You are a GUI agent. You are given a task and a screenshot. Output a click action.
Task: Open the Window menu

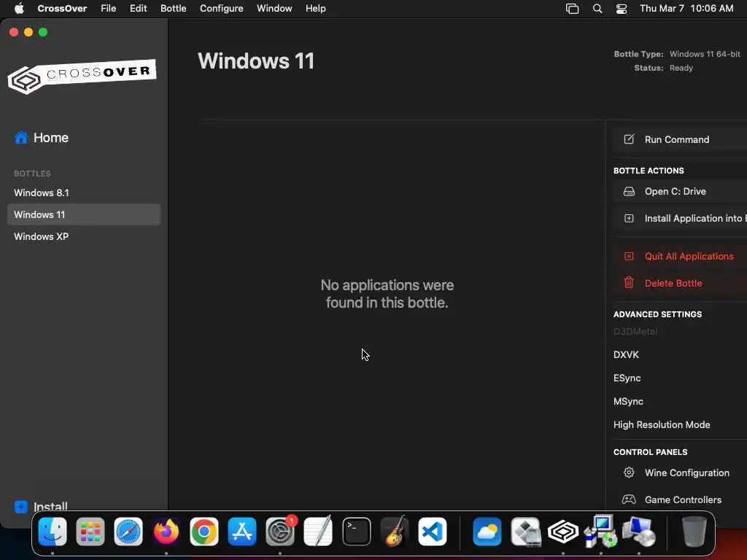click(x=274, y=9)
